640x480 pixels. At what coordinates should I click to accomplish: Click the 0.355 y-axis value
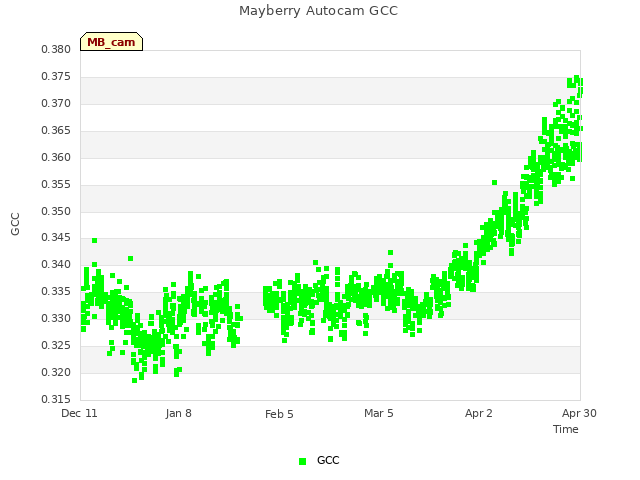pos(56,184)
